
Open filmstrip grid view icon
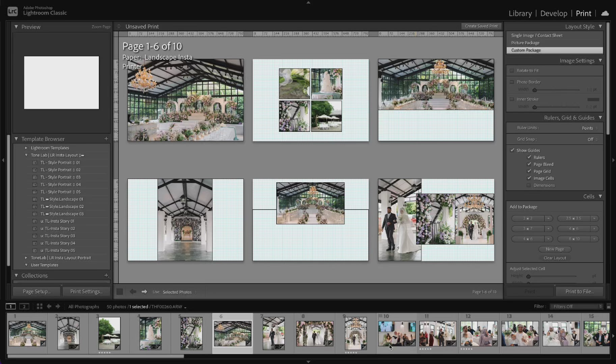point(39,306)
